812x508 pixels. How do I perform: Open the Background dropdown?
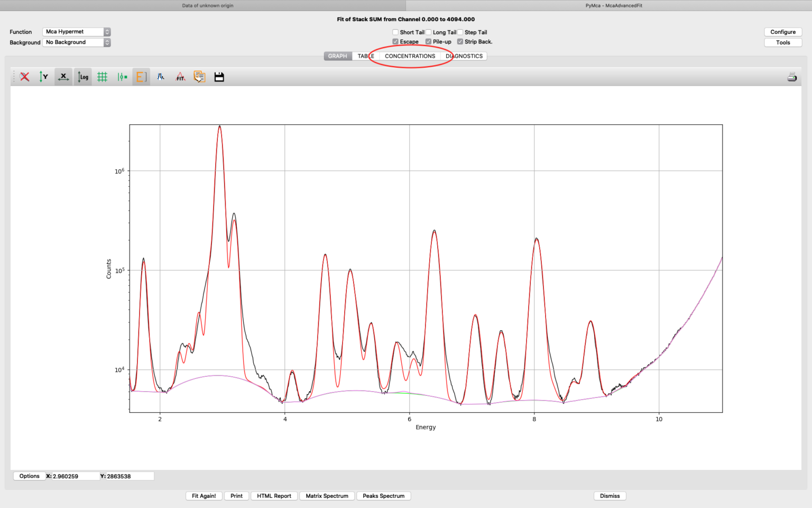click(77, 42)
